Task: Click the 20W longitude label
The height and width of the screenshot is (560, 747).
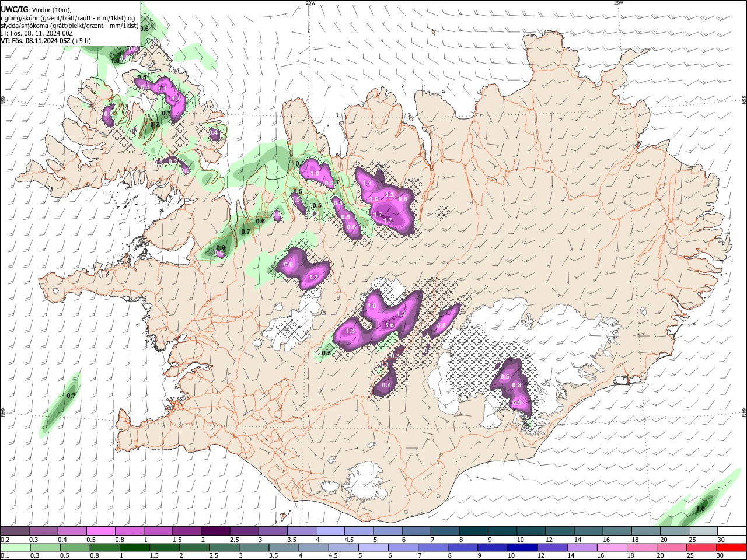Action: click(310, 3)
